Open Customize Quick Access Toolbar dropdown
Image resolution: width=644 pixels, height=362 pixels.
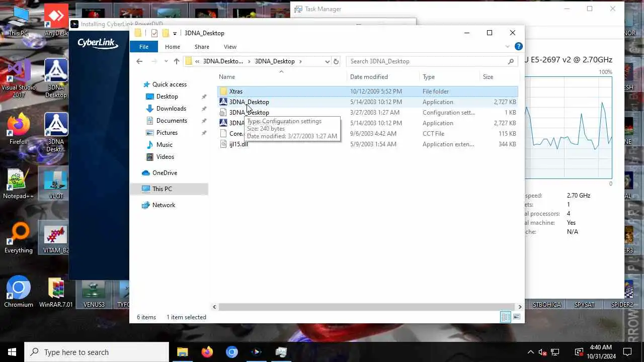(x=175, y=33)
